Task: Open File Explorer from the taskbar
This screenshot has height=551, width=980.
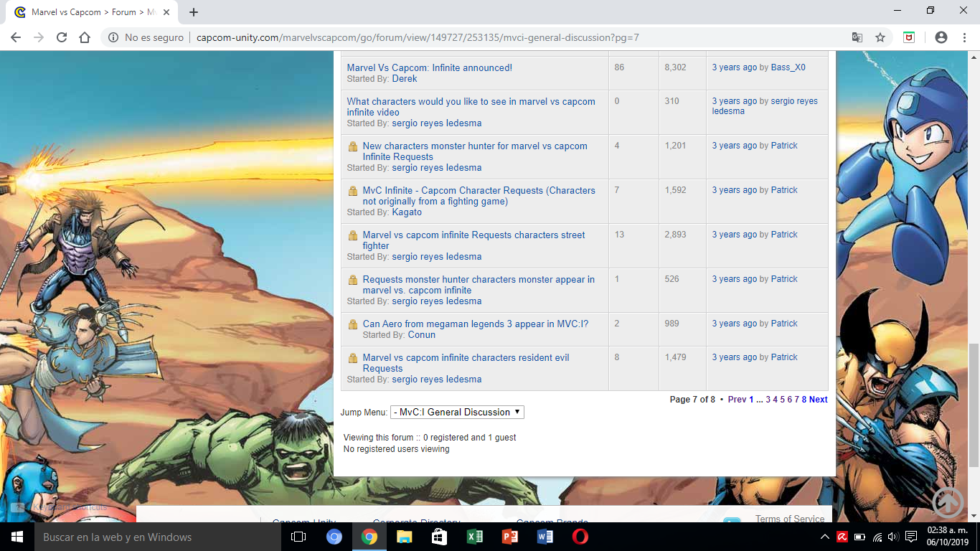Action: (x=405, y=537)
